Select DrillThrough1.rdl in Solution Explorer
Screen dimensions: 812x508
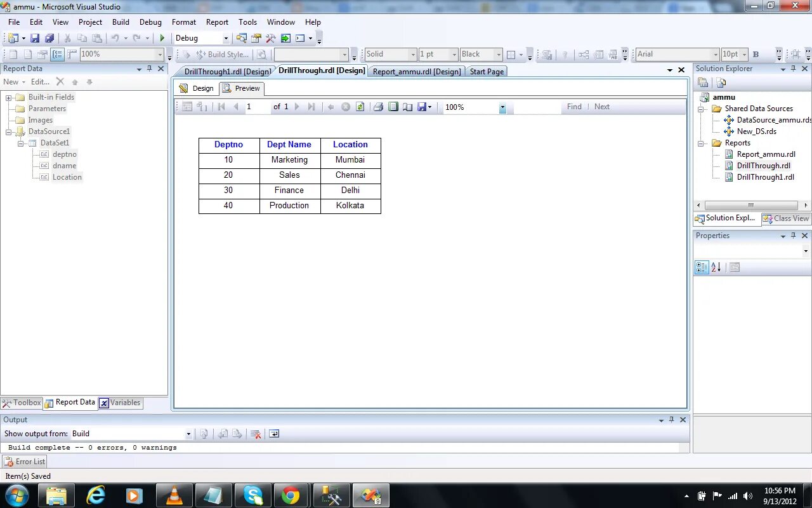765,177
